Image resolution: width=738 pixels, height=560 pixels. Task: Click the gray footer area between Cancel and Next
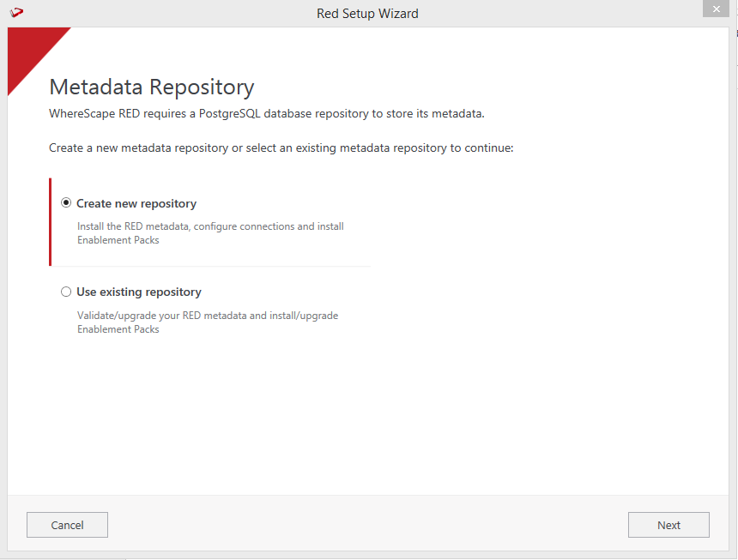tap(367, 525)
